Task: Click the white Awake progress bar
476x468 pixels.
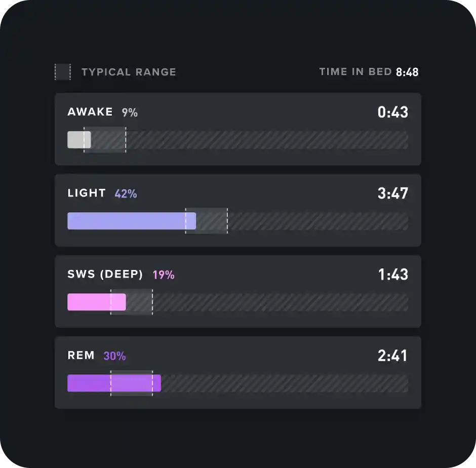Action: 79,140
